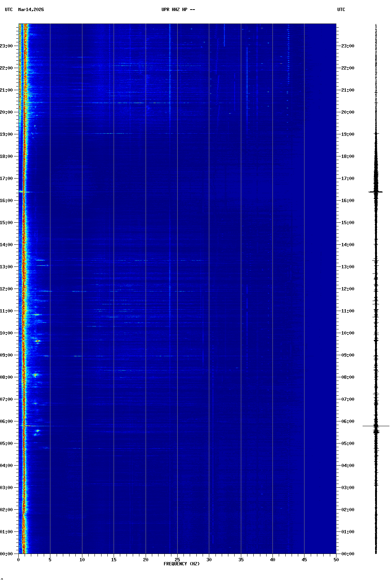
Task: Click the UPR HHZ HP station title
Action: coord(178,10)
